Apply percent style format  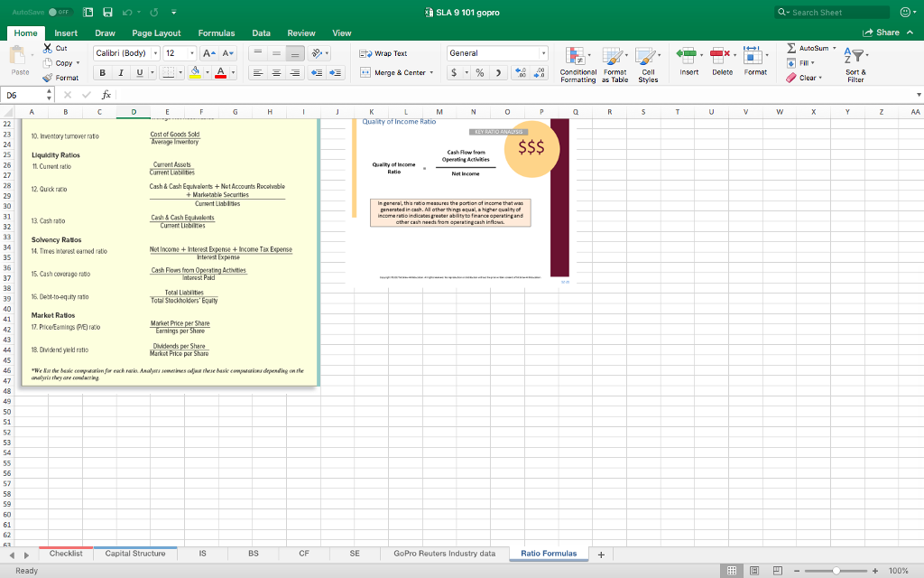[x=480, y=72]
